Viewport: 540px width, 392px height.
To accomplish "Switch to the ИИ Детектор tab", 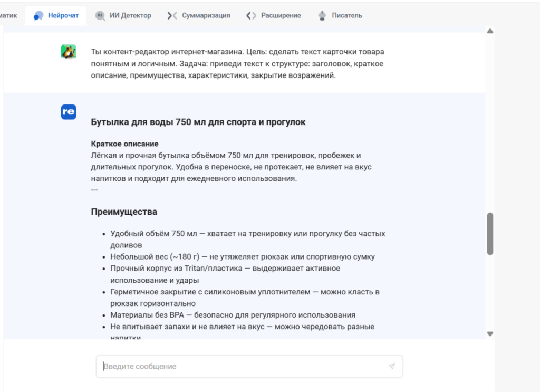I will coord(130,16).
